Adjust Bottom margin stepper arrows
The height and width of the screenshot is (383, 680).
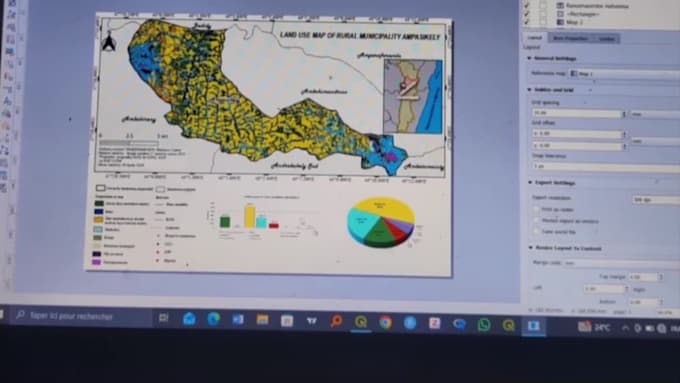661,301
